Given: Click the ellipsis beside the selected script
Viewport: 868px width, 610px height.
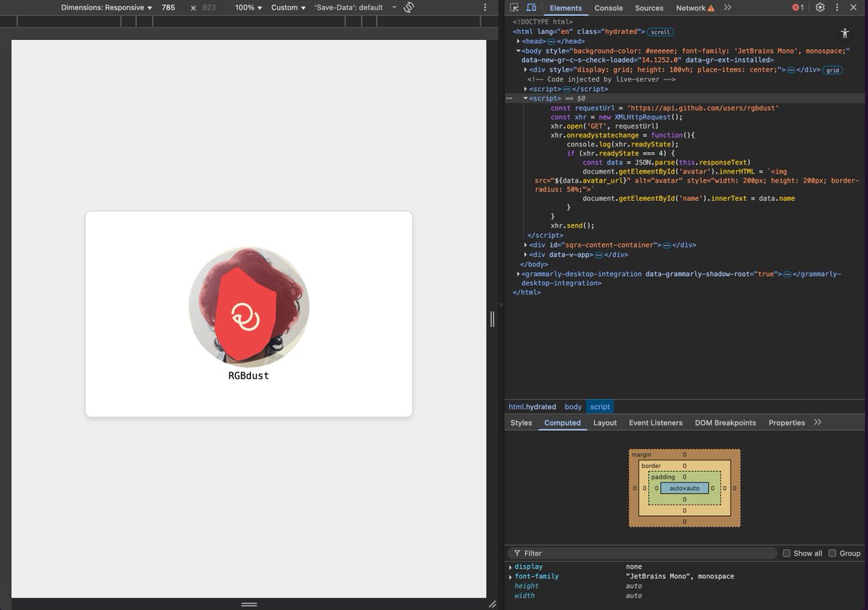Looking at the screenshot, I should [x=509, y=98].
